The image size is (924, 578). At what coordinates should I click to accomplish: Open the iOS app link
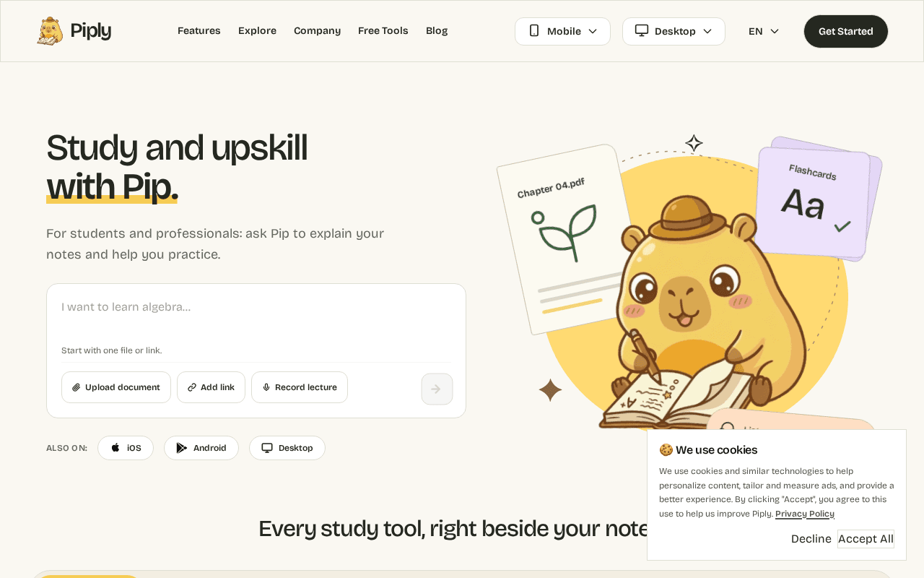[x=126, y=448]
